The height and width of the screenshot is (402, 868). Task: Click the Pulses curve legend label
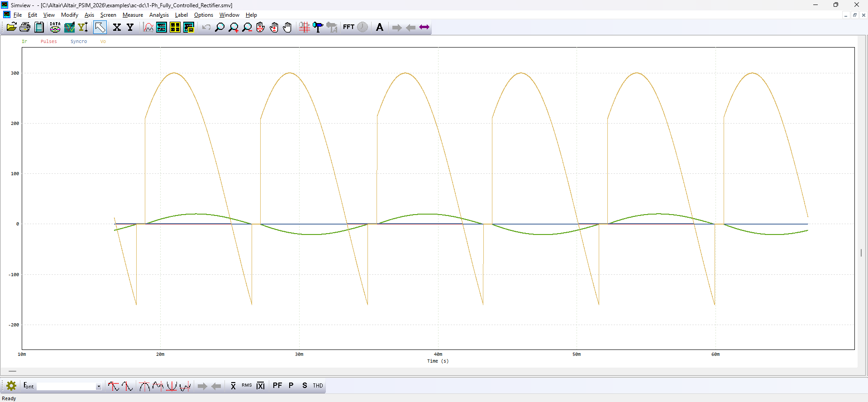(x=48, y=42)
